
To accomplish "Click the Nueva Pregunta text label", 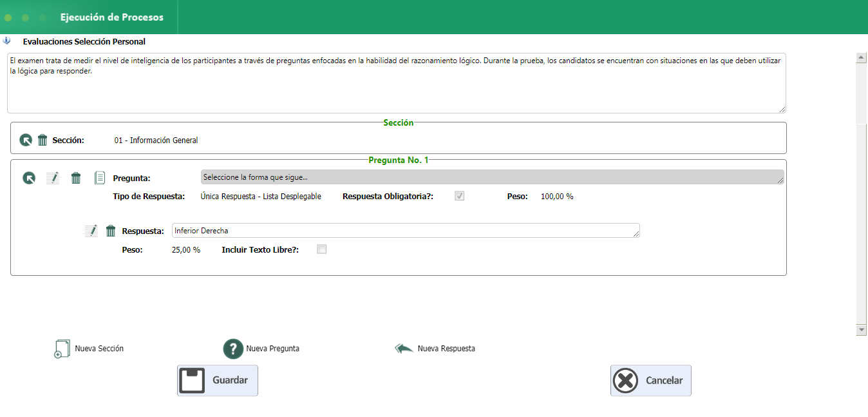I will click(x=272, y=349).
